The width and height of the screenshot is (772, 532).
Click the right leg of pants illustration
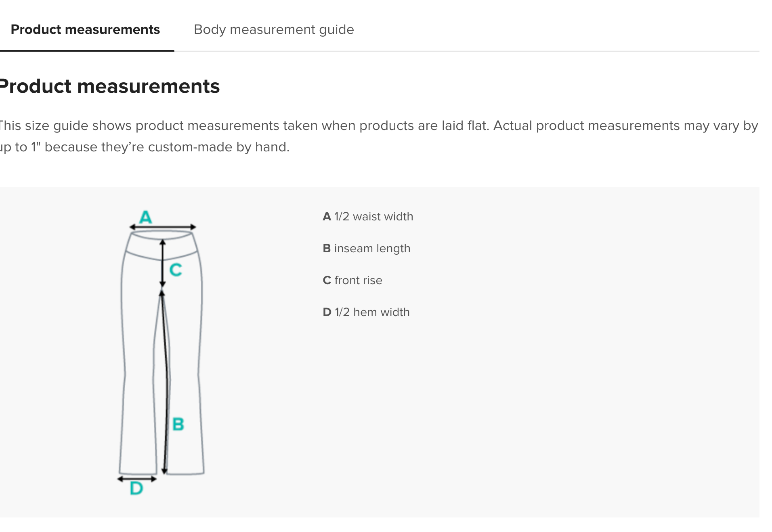coord(186,383)
